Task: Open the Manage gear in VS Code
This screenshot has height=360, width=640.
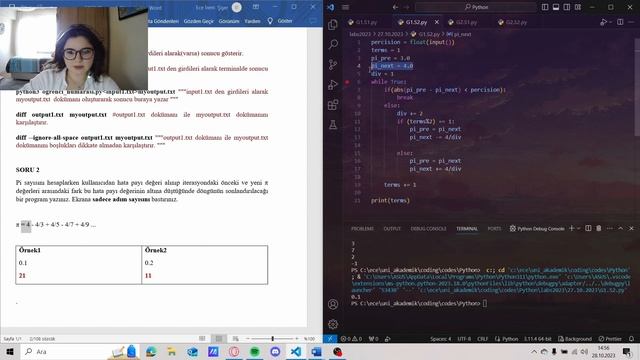Action: [333, 324]
